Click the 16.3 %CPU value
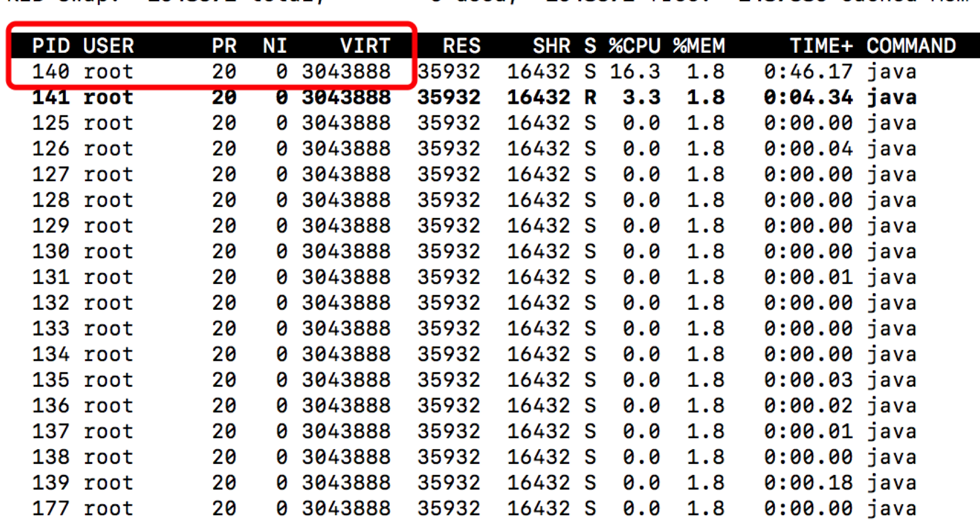 point(635,72)
